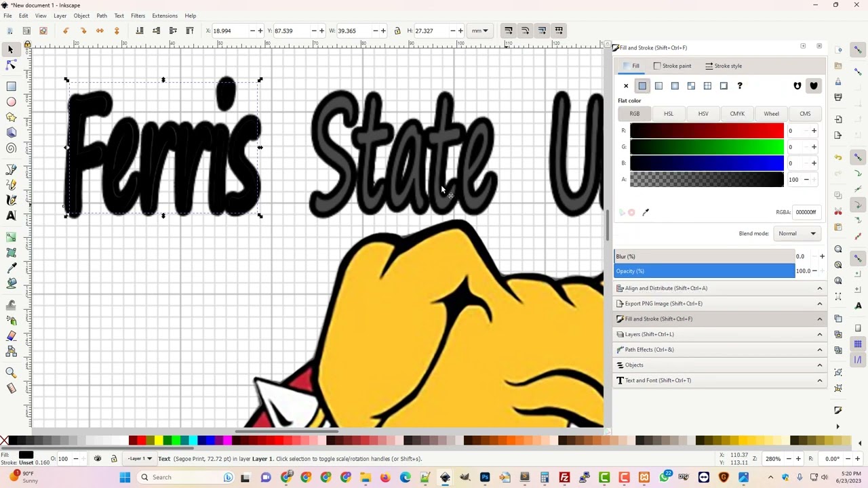
Task: Open the Filters menu
Action: click(x=138, y=16)
